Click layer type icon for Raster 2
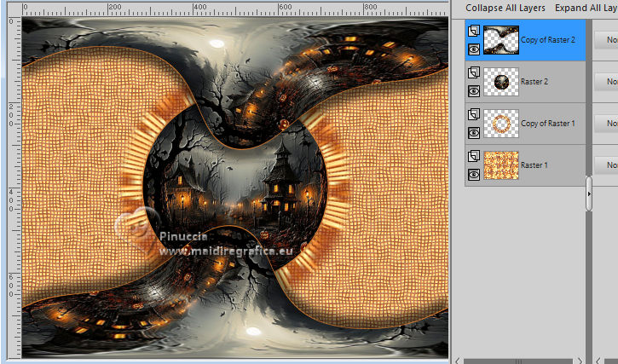 [x=474, y=72]
